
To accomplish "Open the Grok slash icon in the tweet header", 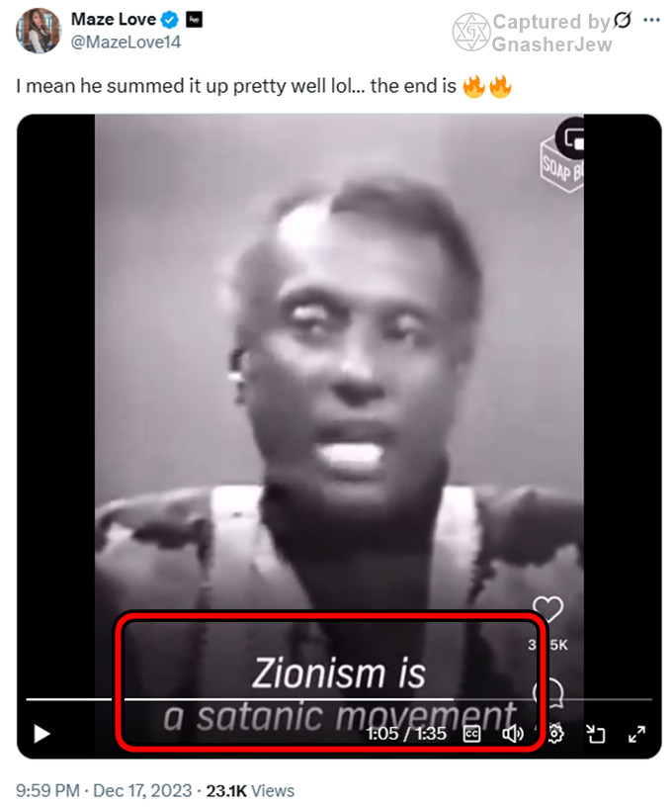I will click(623, 20).
